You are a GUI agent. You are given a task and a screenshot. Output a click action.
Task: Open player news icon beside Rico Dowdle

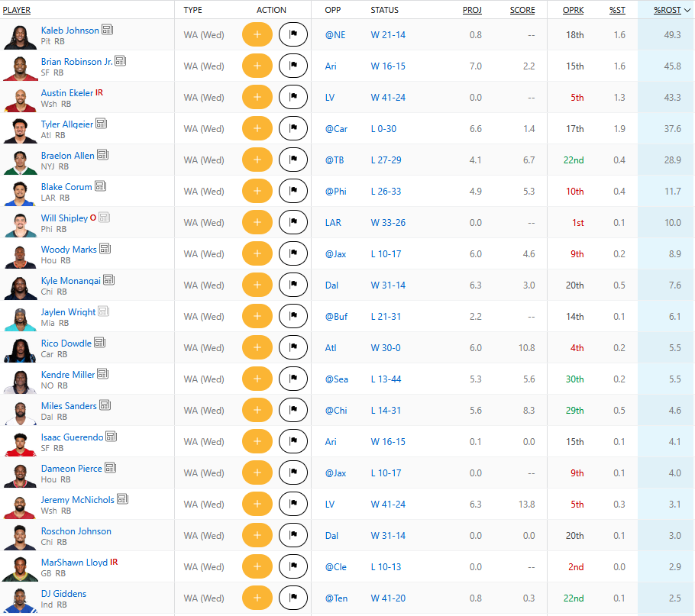pos(100,343)
